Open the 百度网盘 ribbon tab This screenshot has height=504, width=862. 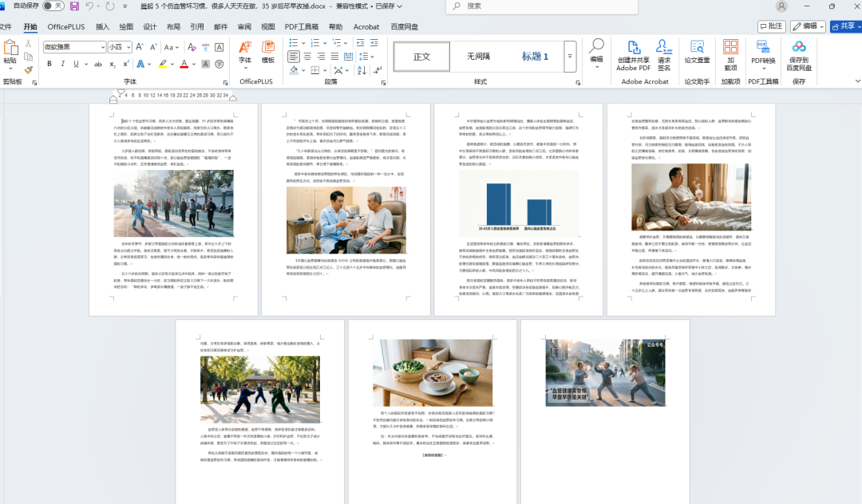tap(404, 26)
